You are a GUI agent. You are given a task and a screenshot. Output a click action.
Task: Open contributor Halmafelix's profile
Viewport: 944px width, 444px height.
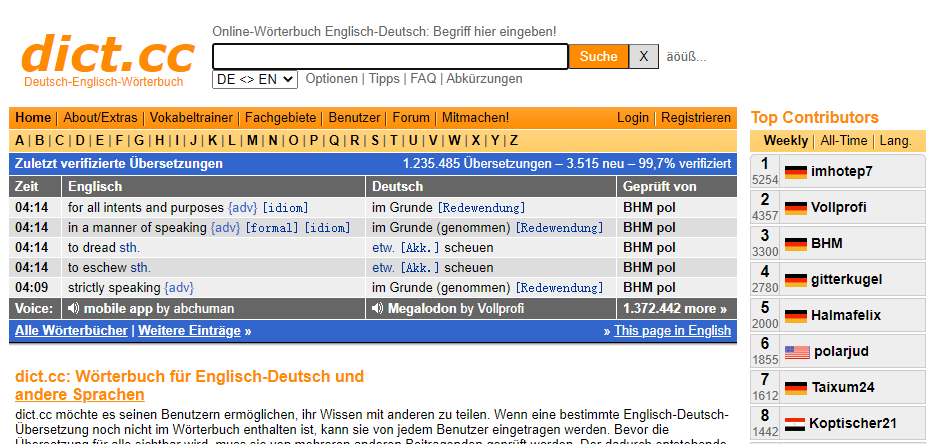point(846,316)
